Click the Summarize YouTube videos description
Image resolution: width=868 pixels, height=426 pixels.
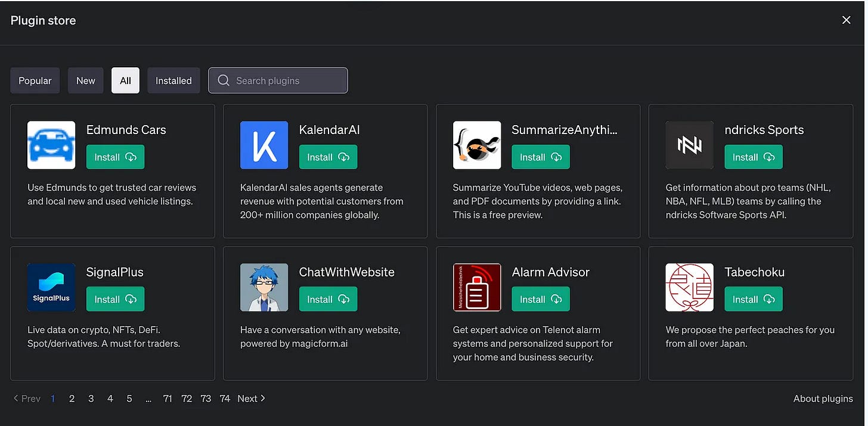538,201
